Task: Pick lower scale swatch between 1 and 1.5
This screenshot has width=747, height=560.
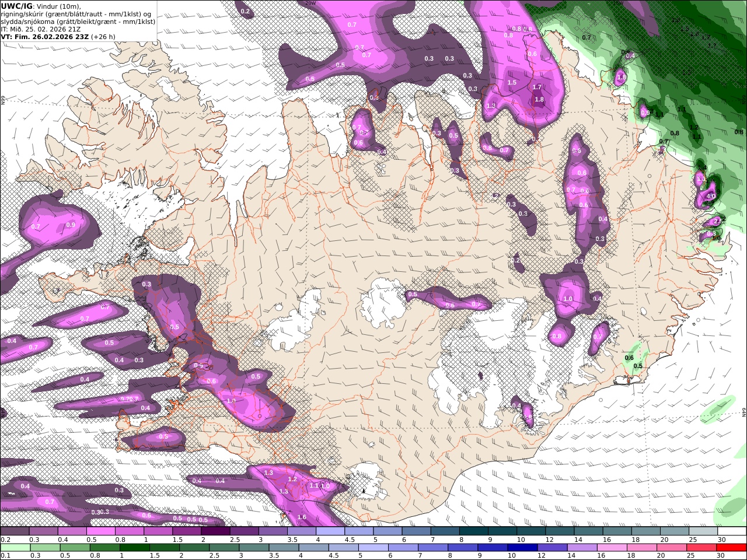Action: (135, 548)
